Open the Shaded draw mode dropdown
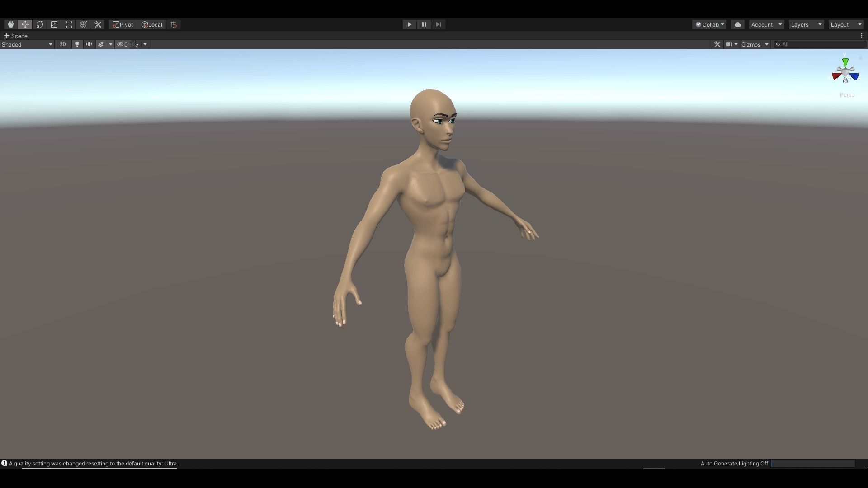This screenshot has width=868, height=488. coord(27,44)
